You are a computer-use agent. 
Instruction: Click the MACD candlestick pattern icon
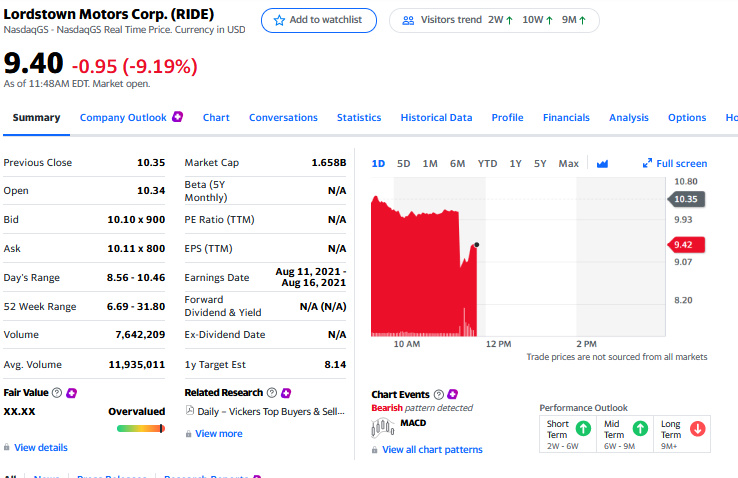coord(383,428)
